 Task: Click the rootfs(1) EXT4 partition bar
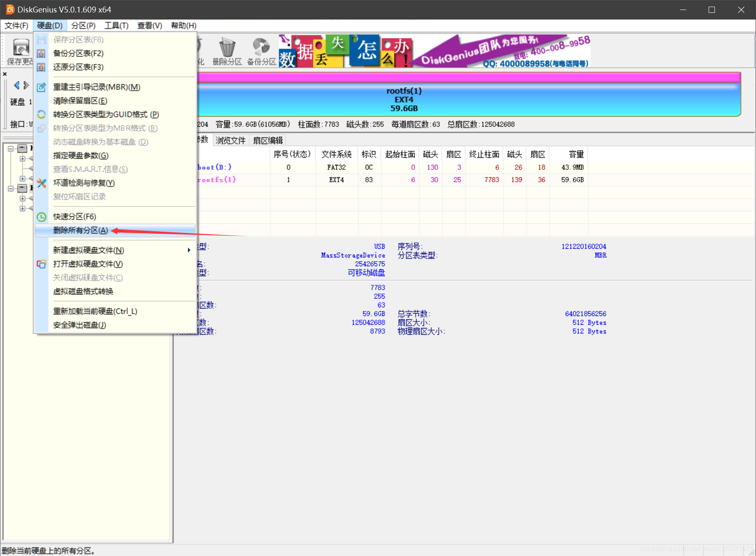coord(469,95)
